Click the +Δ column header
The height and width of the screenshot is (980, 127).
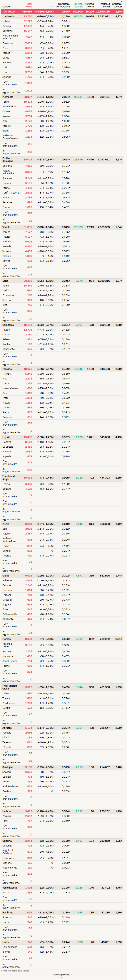tap(52, 6)
